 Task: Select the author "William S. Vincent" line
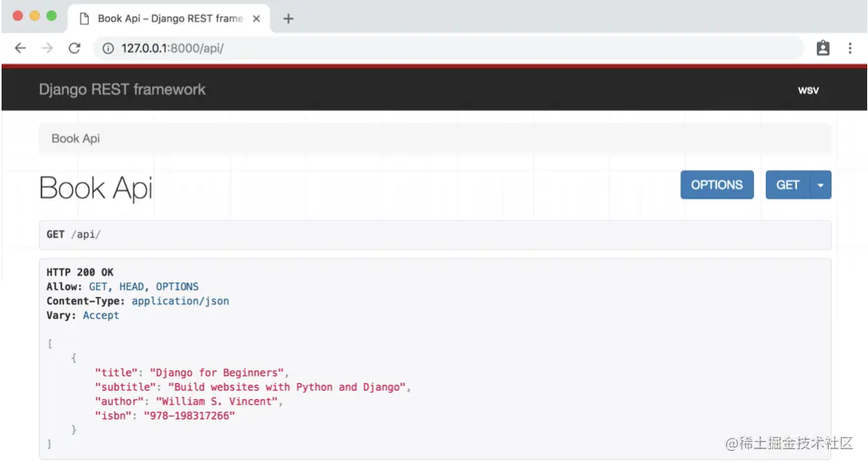coord(189,401)
